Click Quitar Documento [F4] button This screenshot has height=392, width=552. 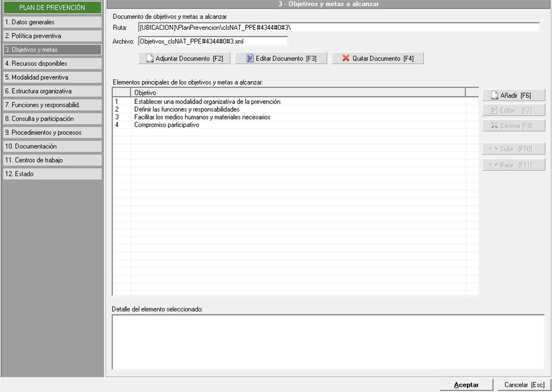(377, 59)
